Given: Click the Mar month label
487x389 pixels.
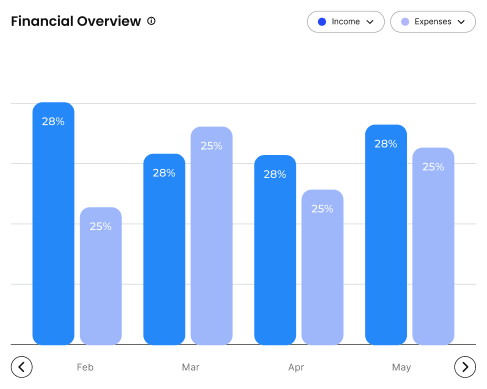Looking at the screenshot, I should click(x=191, y=367).
